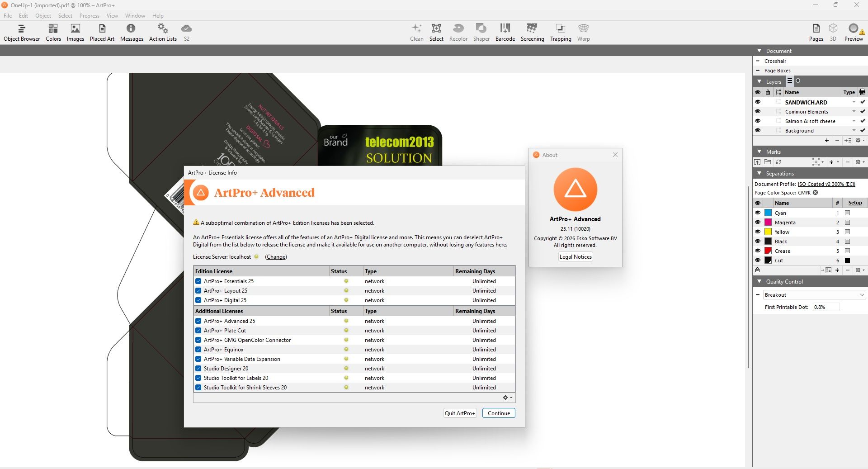This screenshot has height=469, width=868.
Task: Open the Breakout dropdown
Action: point(814,295)
